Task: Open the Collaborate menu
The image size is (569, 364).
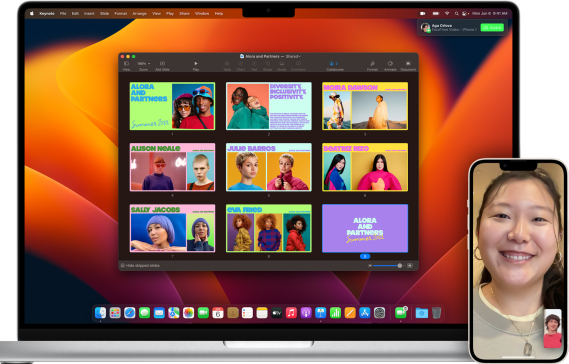Action: (335, 65)
